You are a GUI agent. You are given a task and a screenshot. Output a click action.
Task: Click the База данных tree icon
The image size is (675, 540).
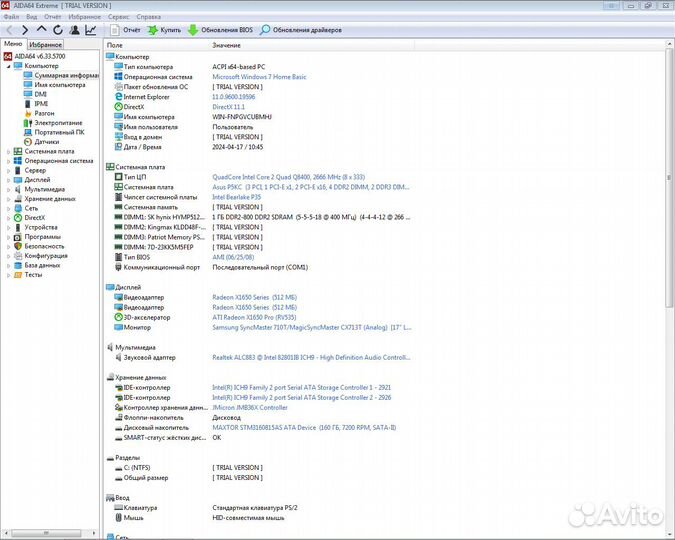tap(18, 265)
